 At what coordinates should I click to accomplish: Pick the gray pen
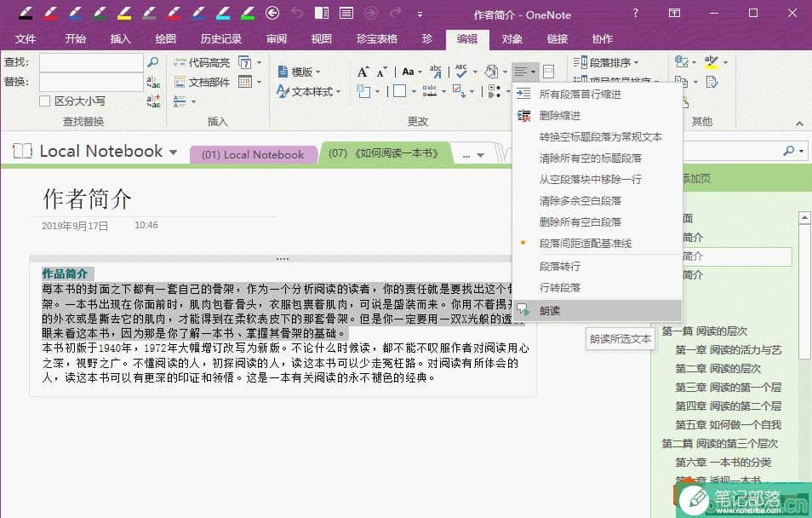point(149,13)
